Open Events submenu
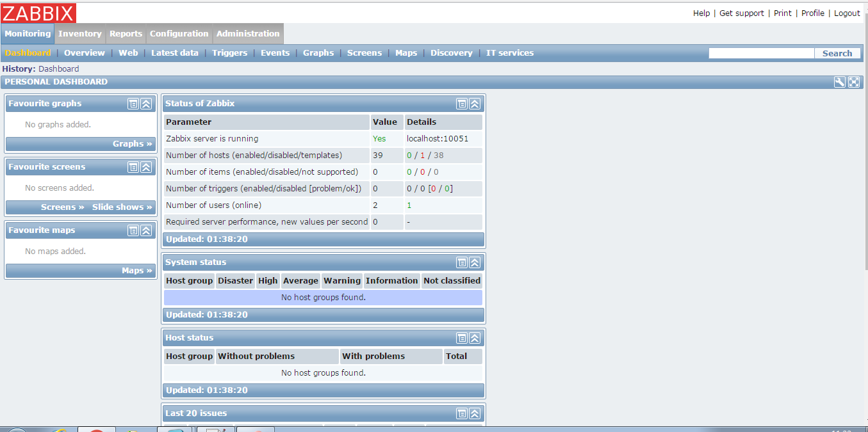 [x=275, y=53]
